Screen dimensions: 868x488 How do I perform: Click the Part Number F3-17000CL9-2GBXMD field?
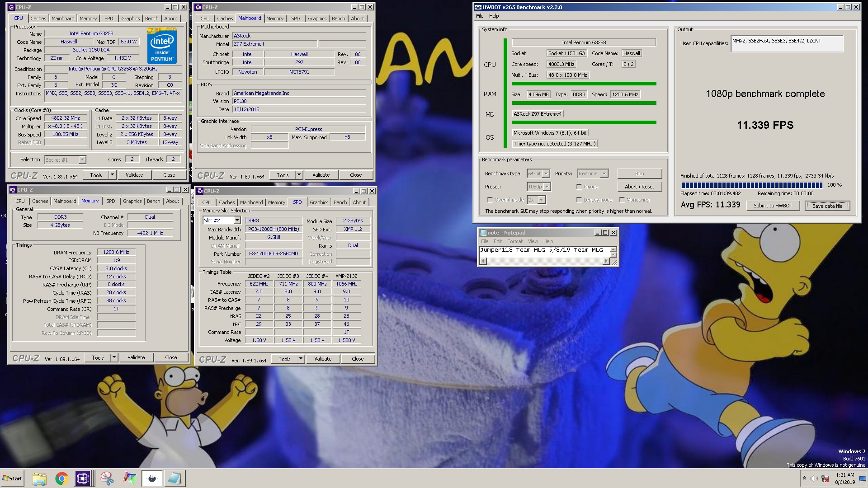[274, 253]
